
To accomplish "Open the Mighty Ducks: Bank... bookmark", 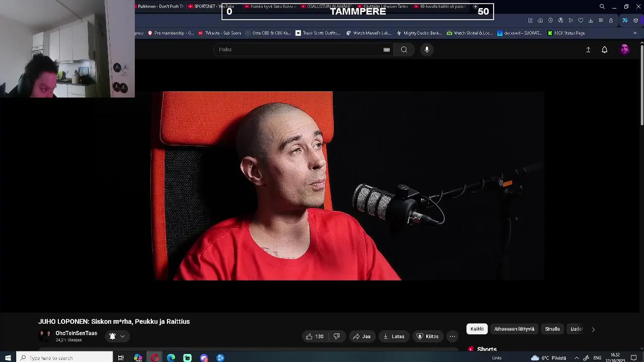I will (x=419, y=33).
